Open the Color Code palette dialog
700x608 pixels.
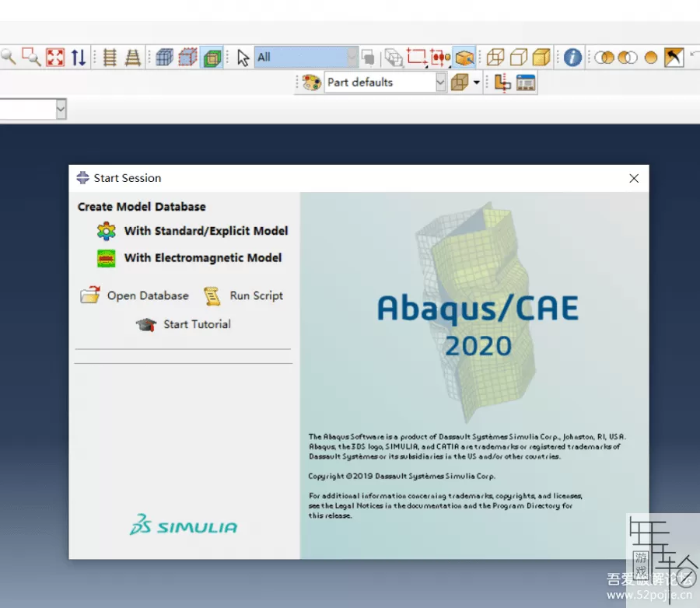311,82
